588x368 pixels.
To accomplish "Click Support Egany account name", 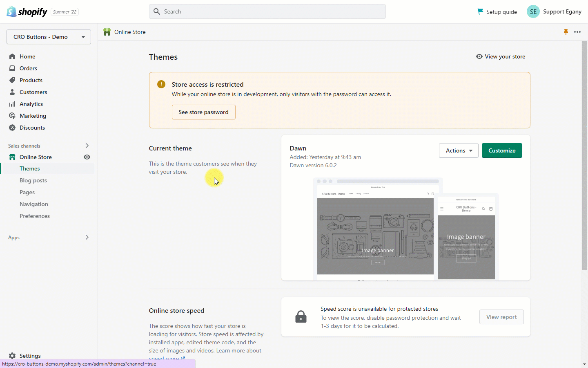I will point(562,11).
